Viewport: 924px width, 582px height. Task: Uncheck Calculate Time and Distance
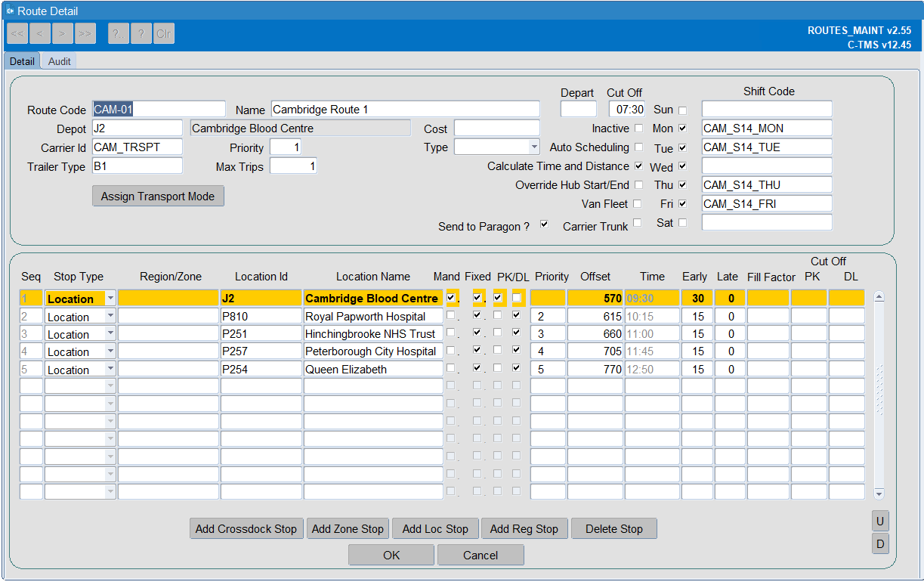coord(638,166)
